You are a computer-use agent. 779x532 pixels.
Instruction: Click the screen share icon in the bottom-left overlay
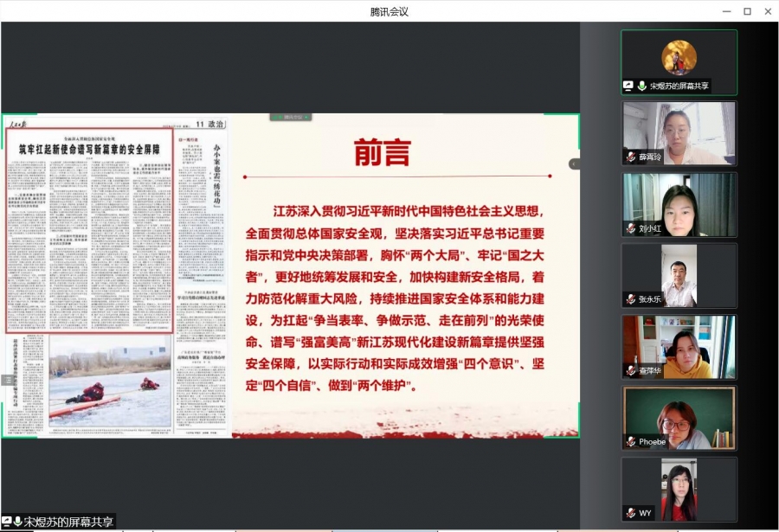pos(6,521)
